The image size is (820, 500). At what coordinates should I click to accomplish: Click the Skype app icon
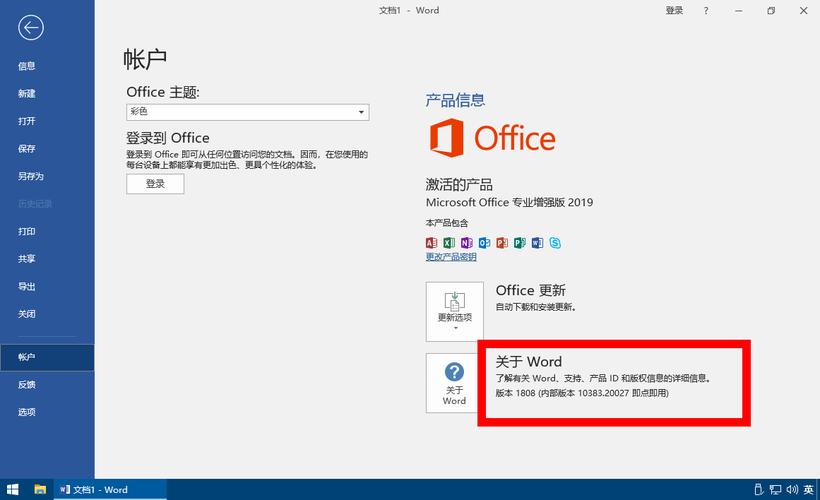555,243
